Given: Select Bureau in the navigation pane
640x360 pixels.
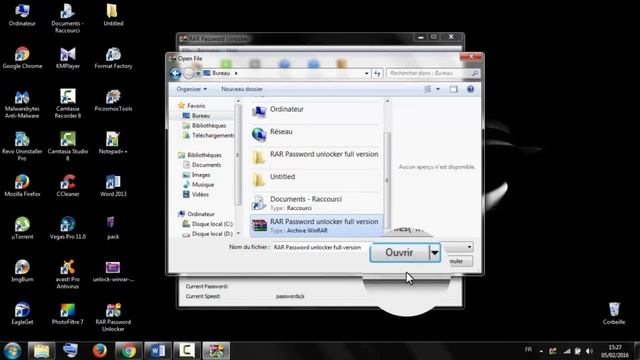Looking at the screenshot, I should pos(201,116).
